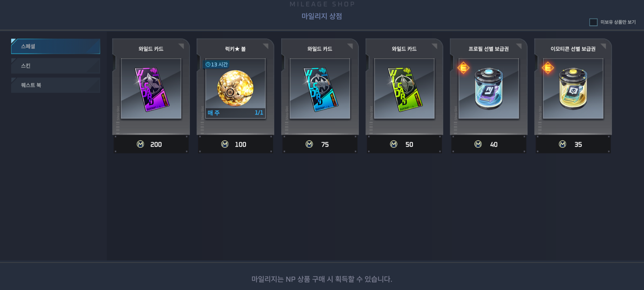Select the emoticon selection voucher capsule
644x290 pixels.
click(x=573, y=88)
